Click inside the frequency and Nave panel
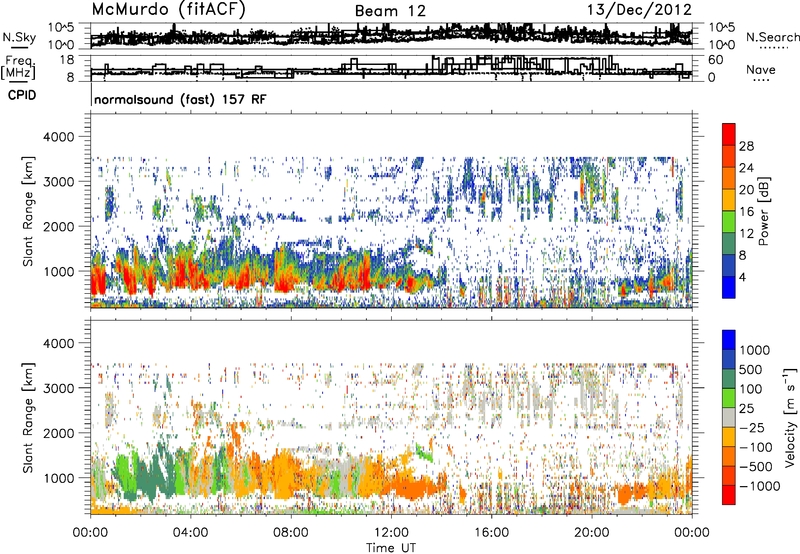 coord(391,68)
